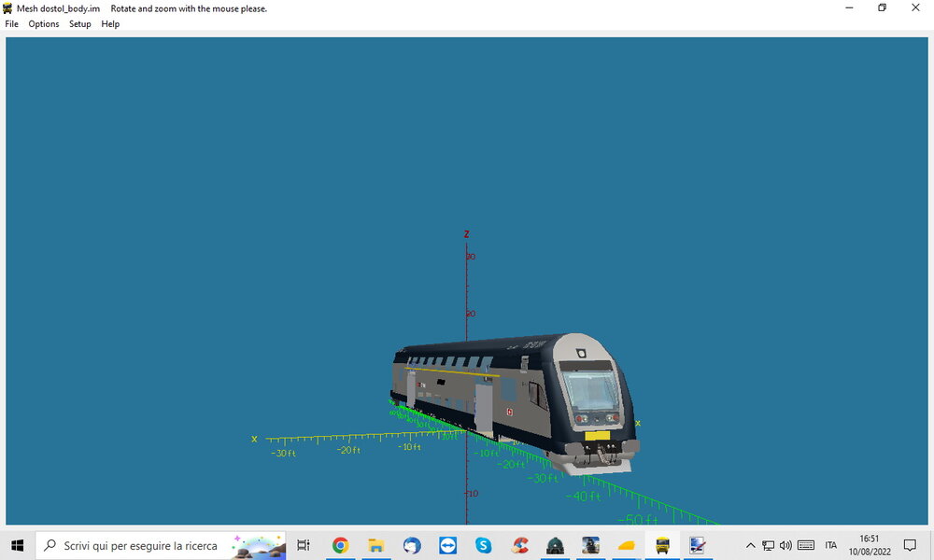934x560 pixels.
Task: Minimize the mesh viewer window
Action: pyautogui.click(x=849, y=7)
